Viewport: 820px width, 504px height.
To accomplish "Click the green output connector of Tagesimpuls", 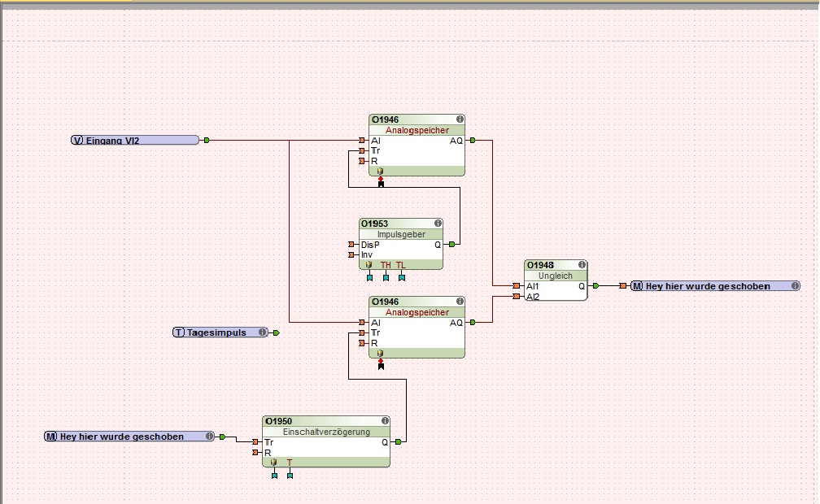I will click(x=276, y=332).
